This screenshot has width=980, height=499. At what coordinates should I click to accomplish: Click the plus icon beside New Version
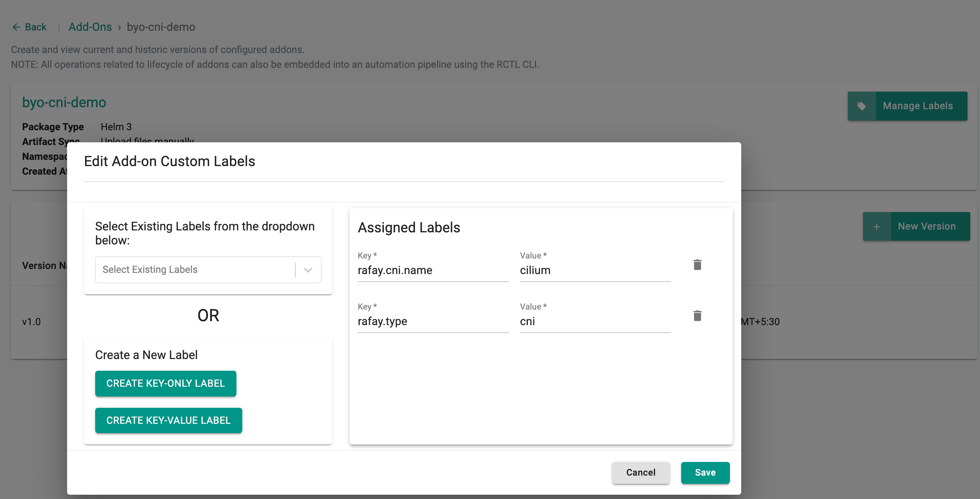pyautogui.click(x=877, y=226)
